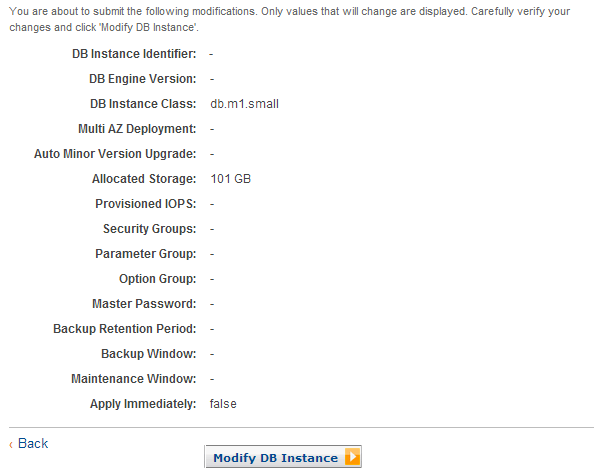Click the orange chevron beside Back
This screenshot has width=597, height=474.
click(11, 444)
